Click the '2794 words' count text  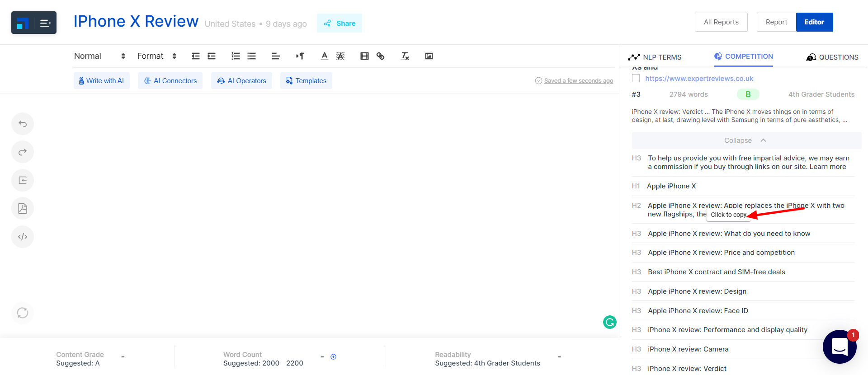[689, 94]
